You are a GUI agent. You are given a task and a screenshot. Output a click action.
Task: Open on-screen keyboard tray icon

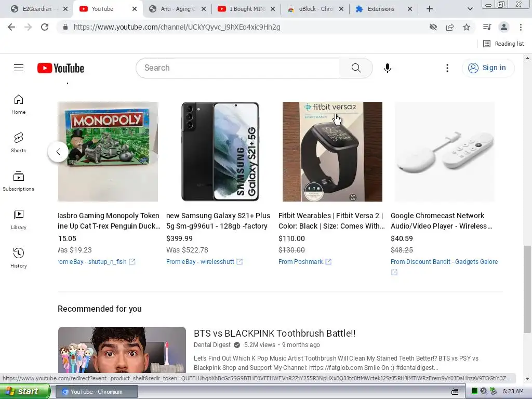[455, 392]
